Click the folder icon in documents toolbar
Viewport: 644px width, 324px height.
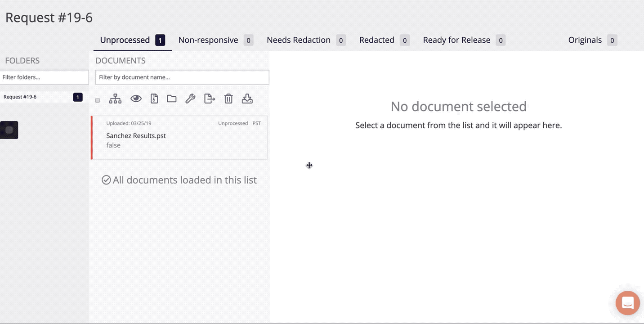click(x=172, y=99)
